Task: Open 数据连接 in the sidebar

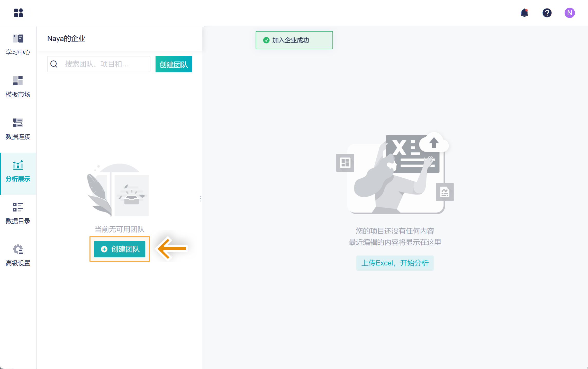Action: (18, 129)
